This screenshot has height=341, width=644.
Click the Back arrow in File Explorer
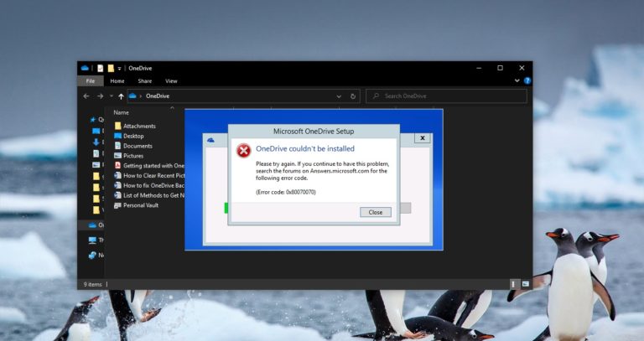coord(86,96)
